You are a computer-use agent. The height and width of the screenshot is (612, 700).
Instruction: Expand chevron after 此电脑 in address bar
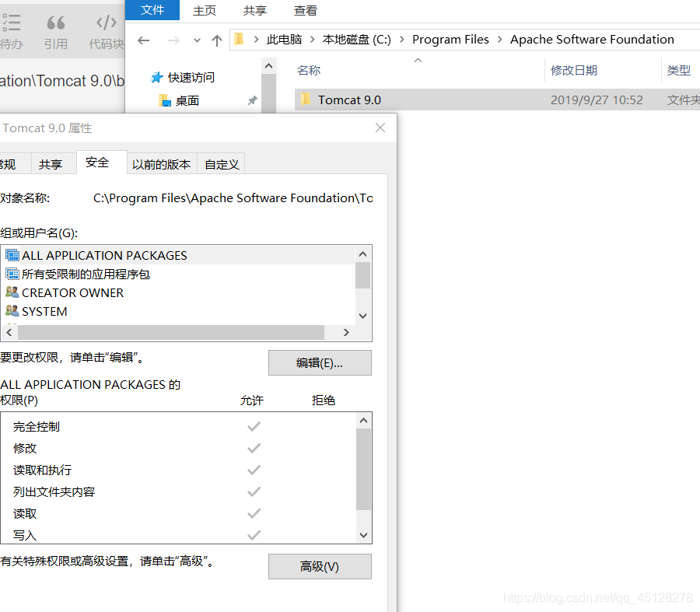point(313,40)
